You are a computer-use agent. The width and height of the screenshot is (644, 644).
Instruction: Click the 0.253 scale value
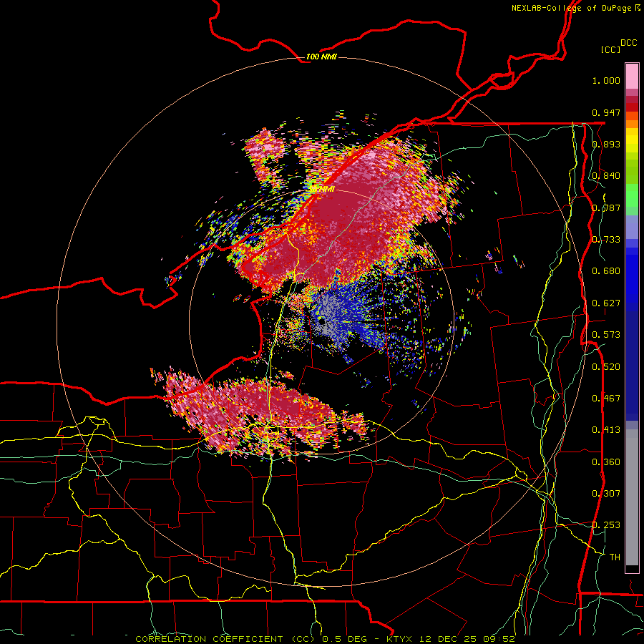606,525
